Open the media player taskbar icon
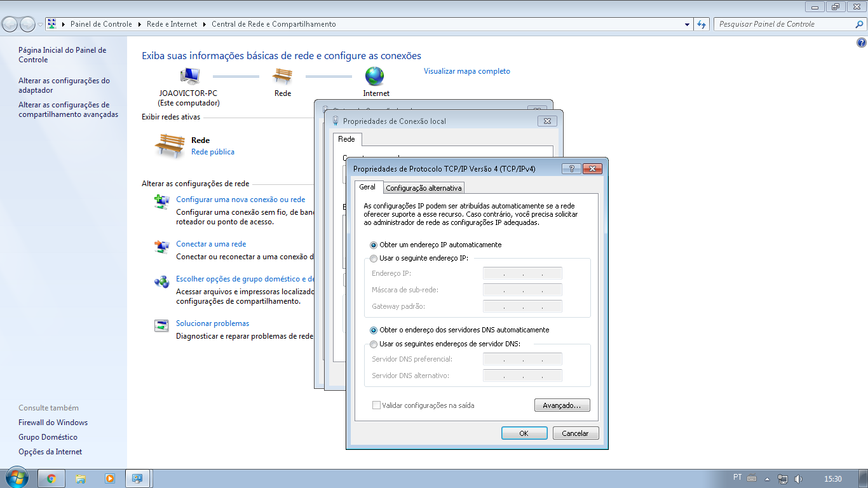Screen dimensions: 868x488 pos(109,478)
